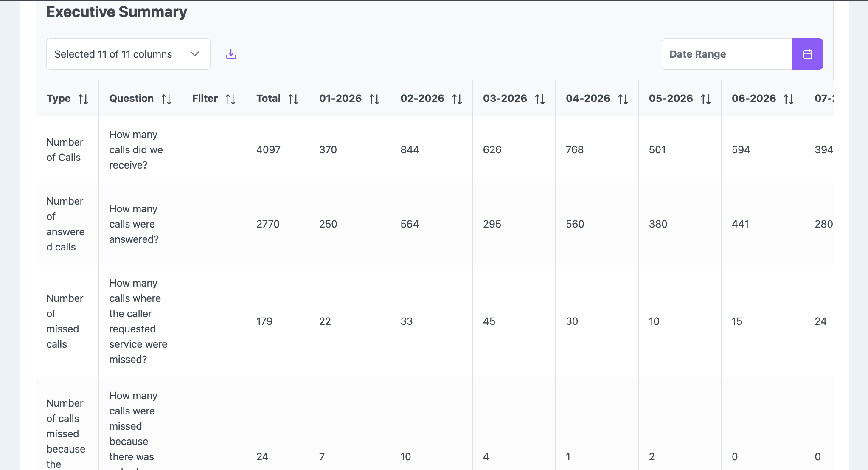Click the download export icon
This screenshot has width=868, height=470.
tap(231, 54)
